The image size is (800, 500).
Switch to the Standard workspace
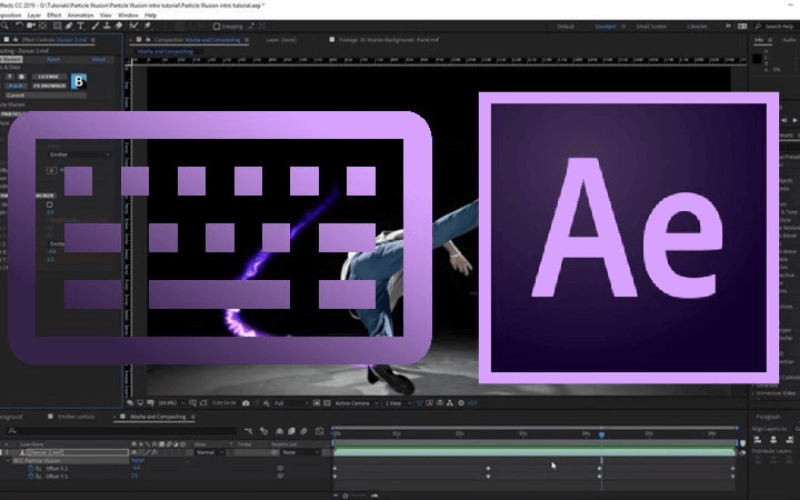coord(605,26)
